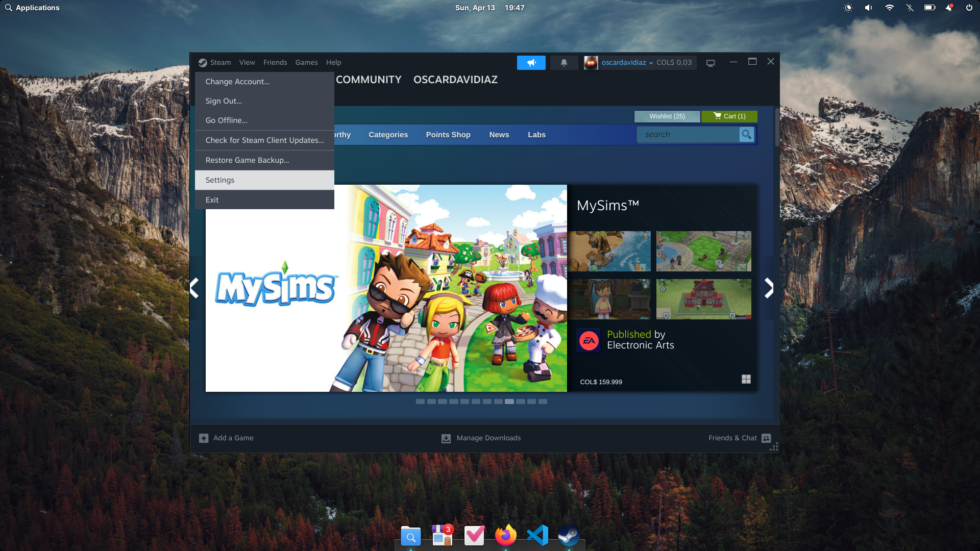Open the Applications menu in top panel

click(32, 8)
